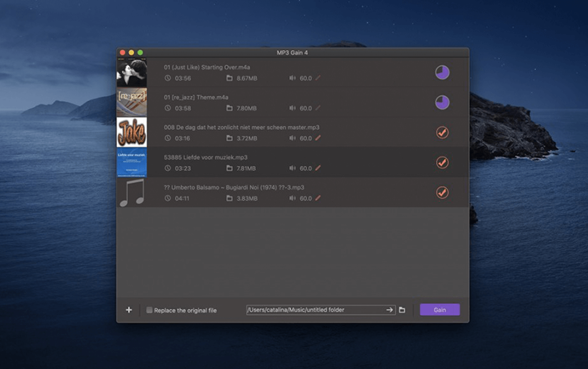
Task: Click clock icon beside 03:56 duration
Action: (x=168, y=78)
